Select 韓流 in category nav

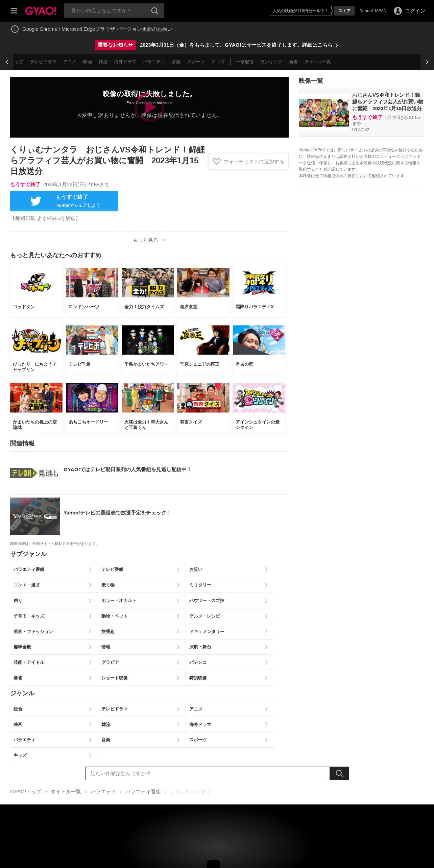[x=103, y=62]
